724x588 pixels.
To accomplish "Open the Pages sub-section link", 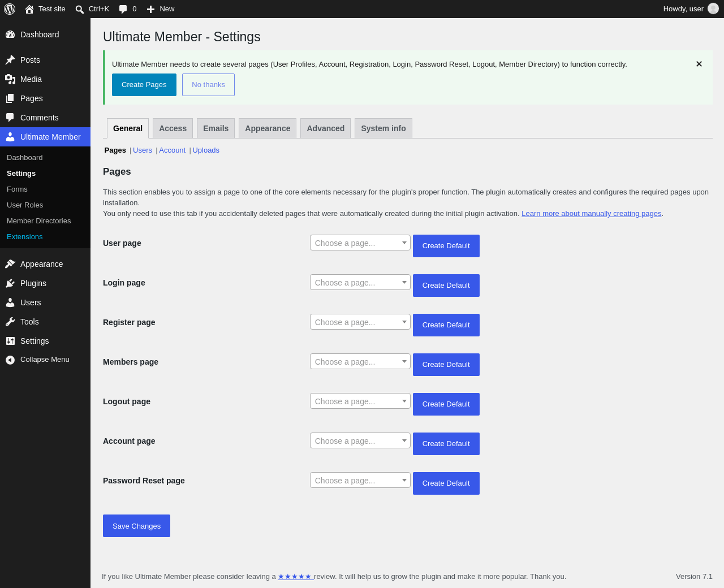I will 115,150.
